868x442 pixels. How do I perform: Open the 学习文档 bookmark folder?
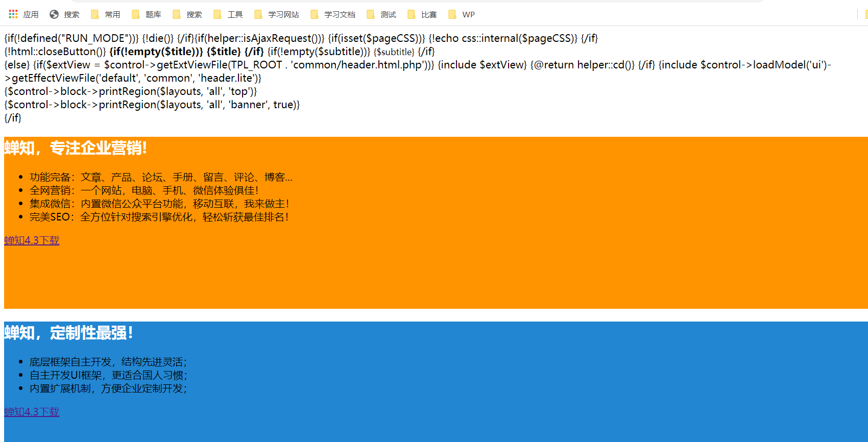(x=333, y=14)
